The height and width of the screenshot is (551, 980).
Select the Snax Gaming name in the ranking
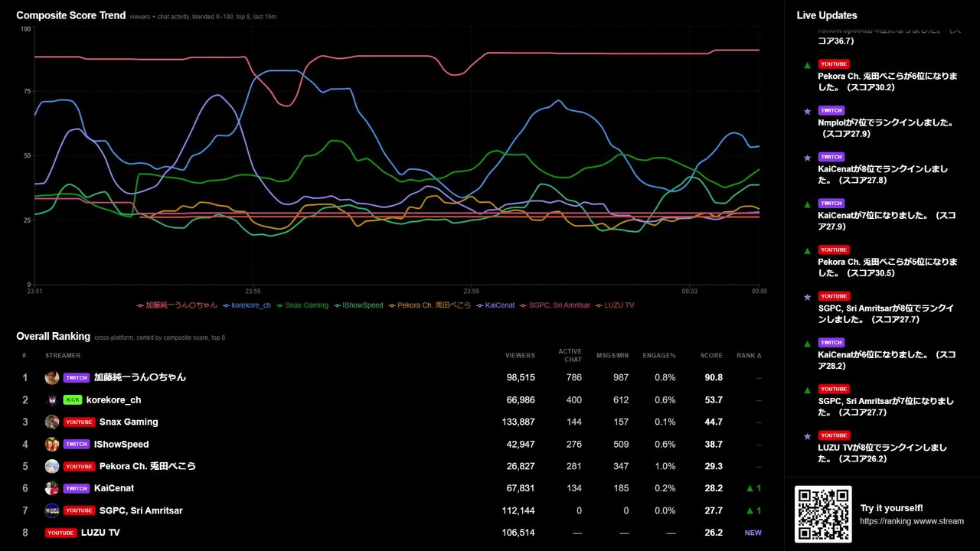pyautogui.click(x=129, y=422)
